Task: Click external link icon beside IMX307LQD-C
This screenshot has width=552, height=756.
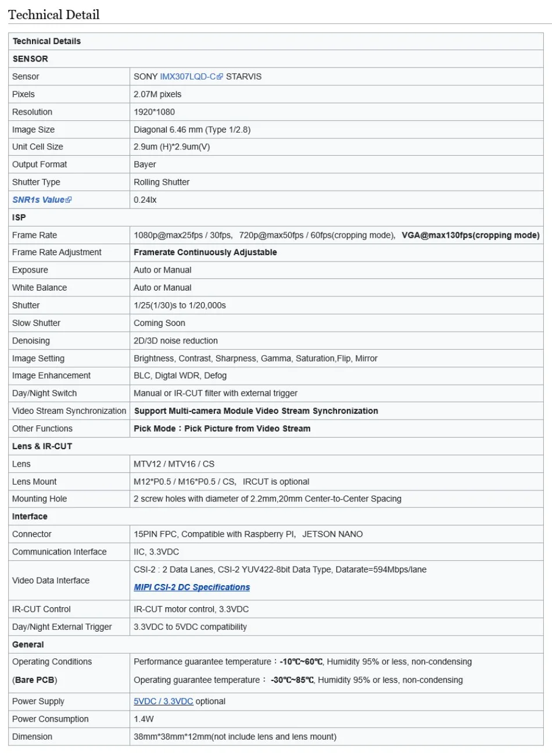Action: [x=220, y=77]
